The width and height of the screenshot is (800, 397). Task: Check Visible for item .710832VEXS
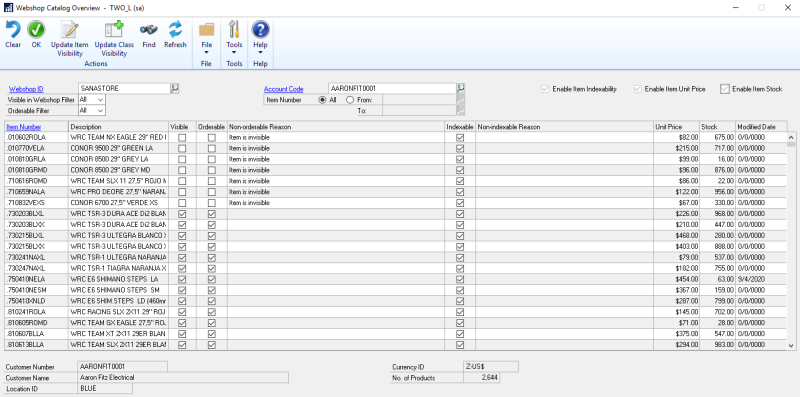click(182, 203)
